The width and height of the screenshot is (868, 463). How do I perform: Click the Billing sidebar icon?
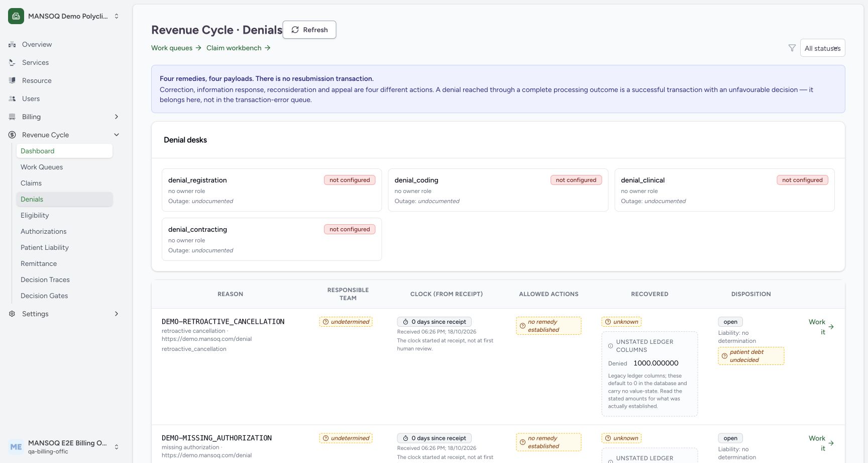[x=12, y=117]
